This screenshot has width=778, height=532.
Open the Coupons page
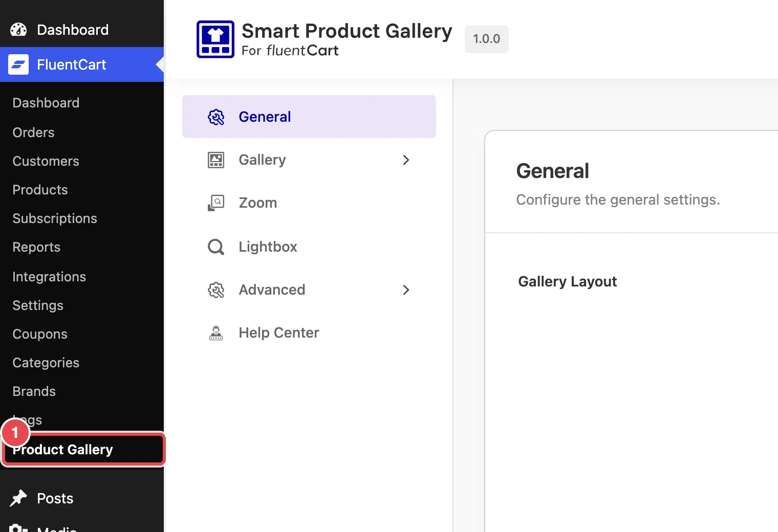coord(40,334)
